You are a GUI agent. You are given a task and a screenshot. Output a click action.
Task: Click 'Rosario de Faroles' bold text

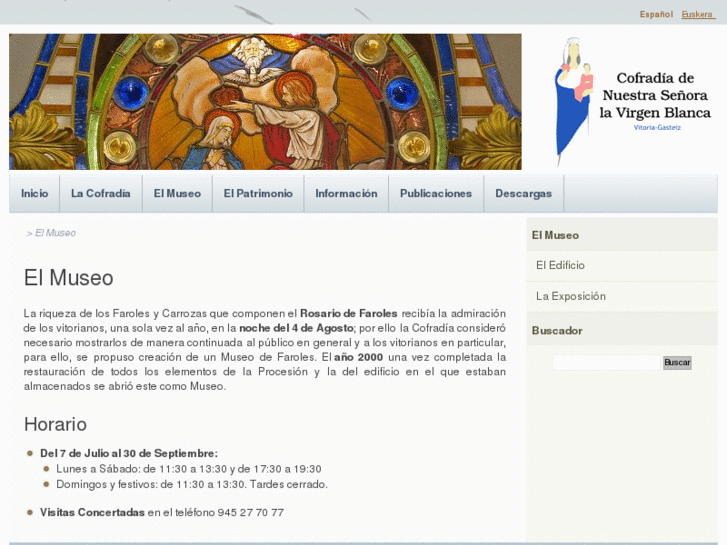click(349, 313)
